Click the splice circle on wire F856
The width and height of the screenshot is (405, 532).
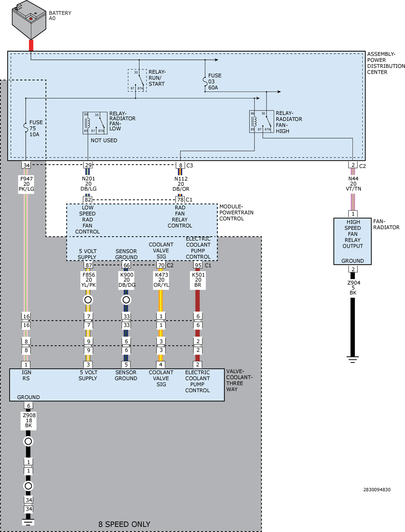pyautogui.click(x=88, y=300)
